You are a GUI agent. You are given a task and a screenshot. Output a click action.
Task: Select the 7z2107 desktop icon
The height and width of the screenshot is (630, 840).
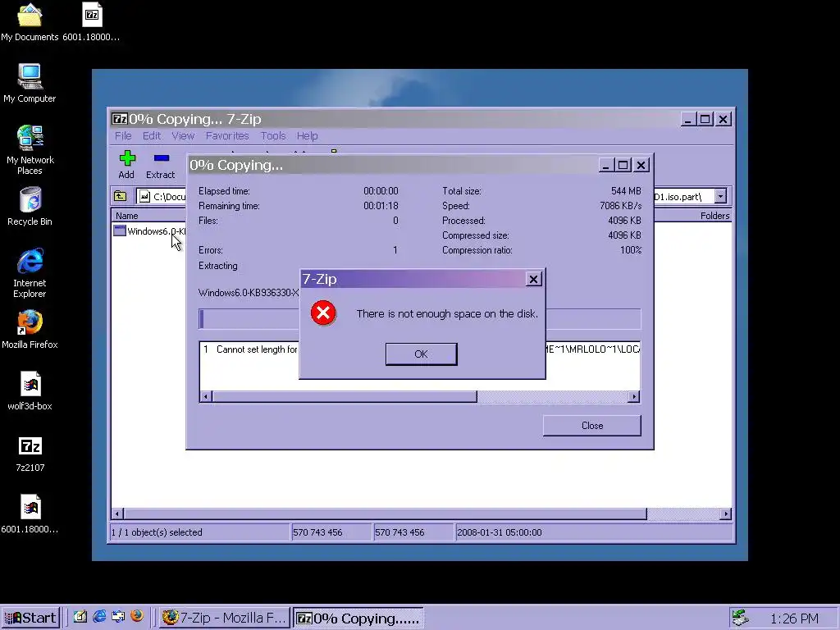[30, 454]
